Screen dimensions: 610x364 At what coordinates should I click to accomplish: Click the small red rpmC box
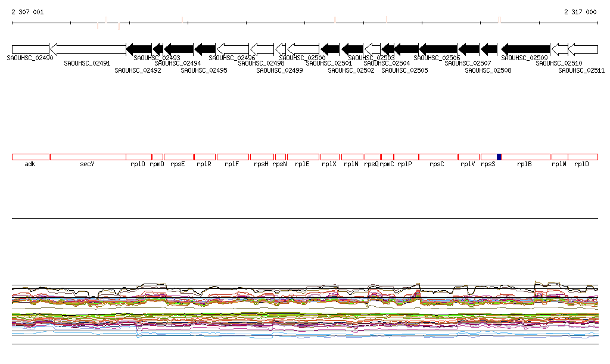[x=388, y=157]
